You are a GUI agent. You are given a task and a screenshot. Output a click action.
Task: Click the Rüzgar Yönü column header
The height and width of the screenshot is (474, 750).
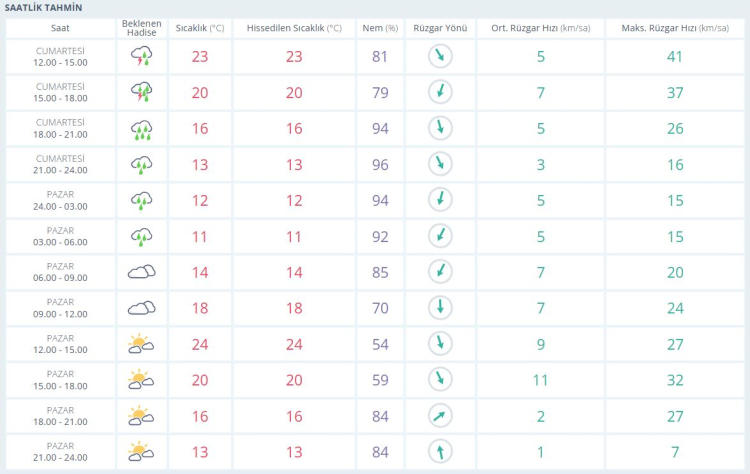[439, 28]
